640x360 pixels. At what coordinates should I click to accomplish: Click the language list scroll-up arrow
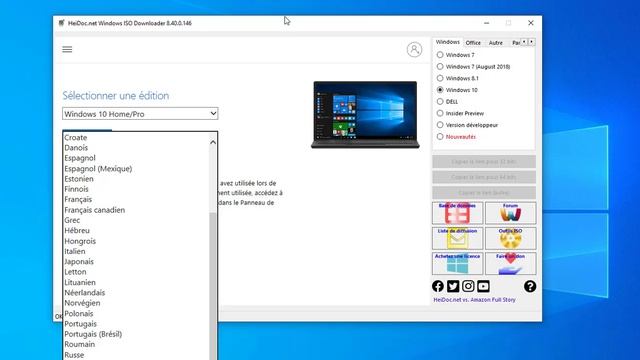[x=213, y=142]
